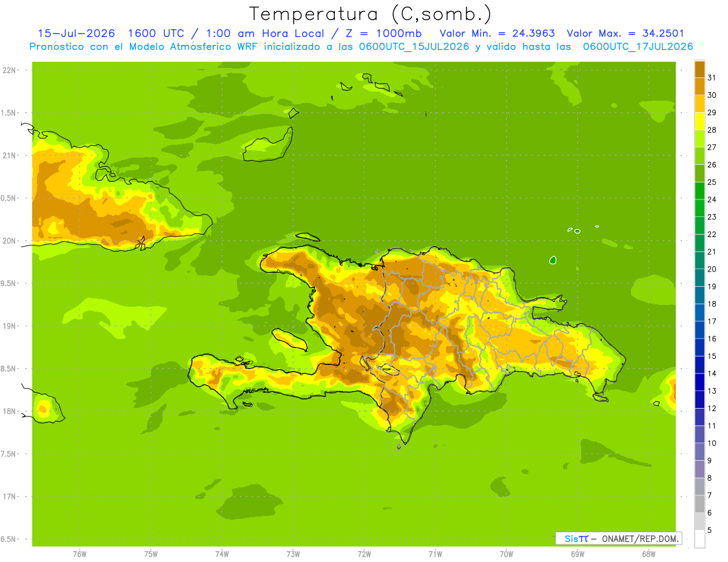Screen dimensions: 728x562
Task: Pick the legend color between 8 and 9
Action: (x=699, y=469)
